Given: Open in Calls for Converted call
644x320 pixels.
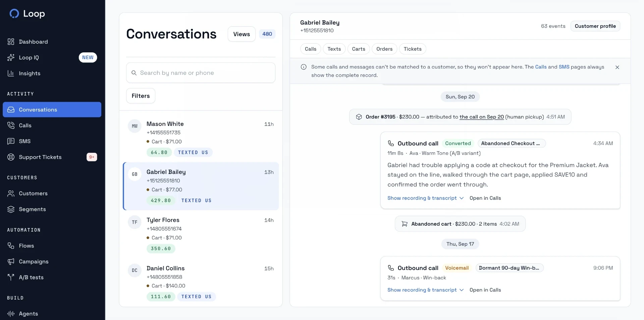Looking at the screenshot, I should pos(485,198).
